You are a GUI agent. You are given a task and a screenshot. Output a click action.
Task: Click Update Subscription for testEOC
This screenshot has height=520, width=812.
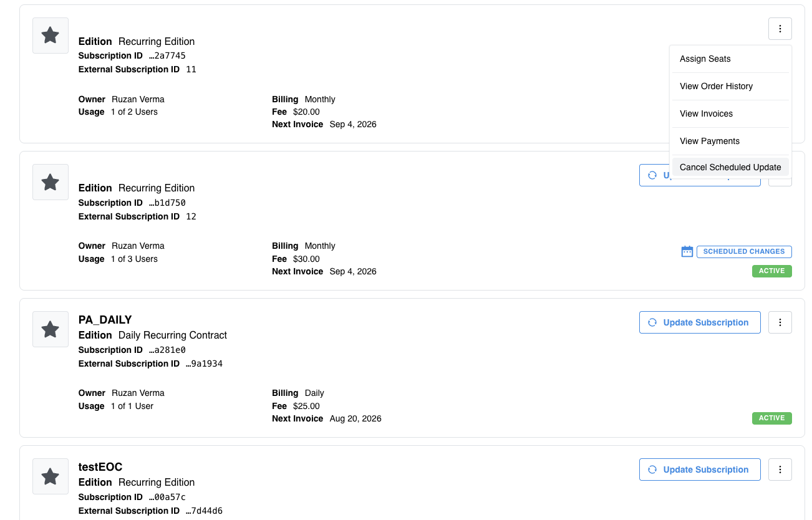(700, 469)
